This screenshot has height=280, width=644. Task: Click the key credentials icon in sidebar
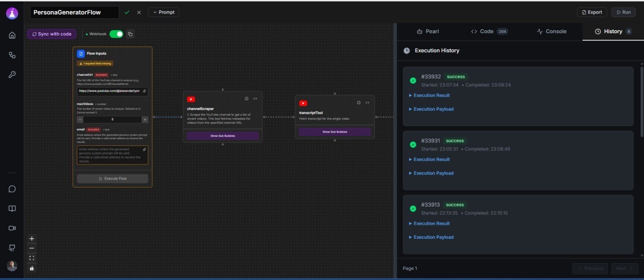coord(12,74)
